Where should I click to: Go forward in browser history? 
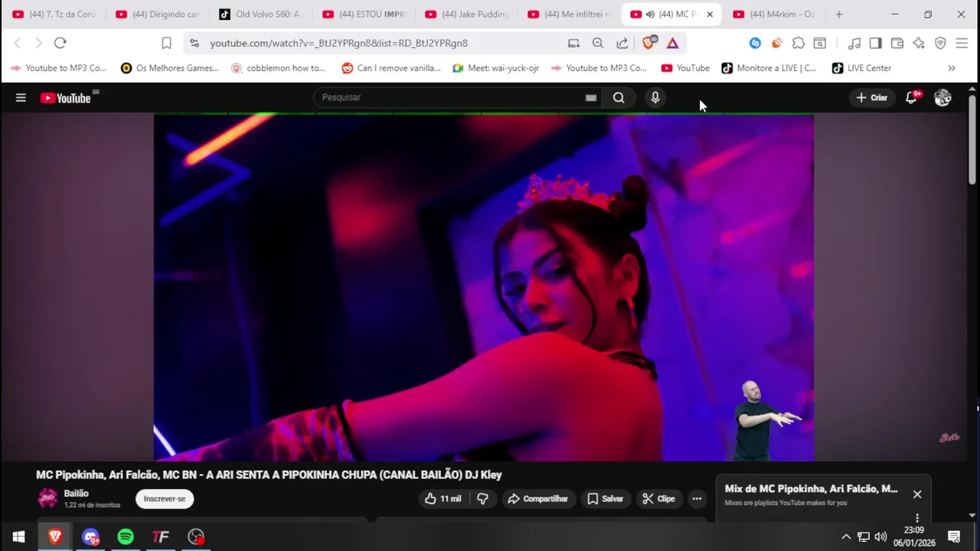[x=38, y=43]
